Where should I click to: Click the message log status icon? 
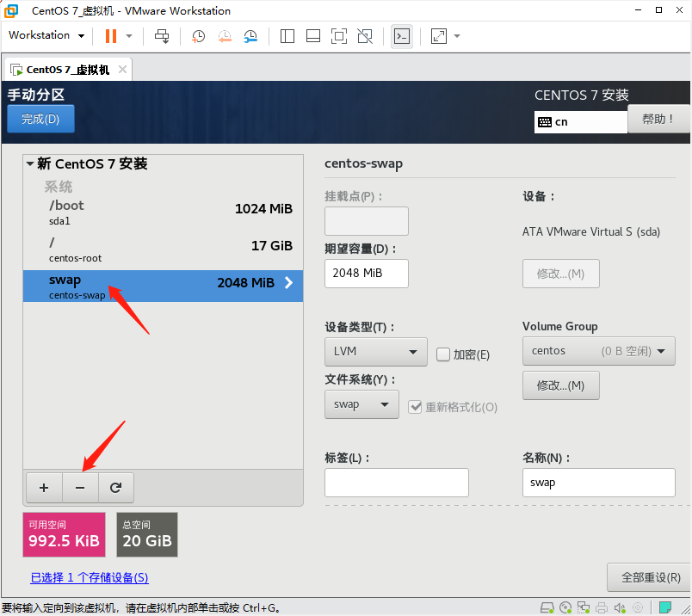[x=665, y=607]
